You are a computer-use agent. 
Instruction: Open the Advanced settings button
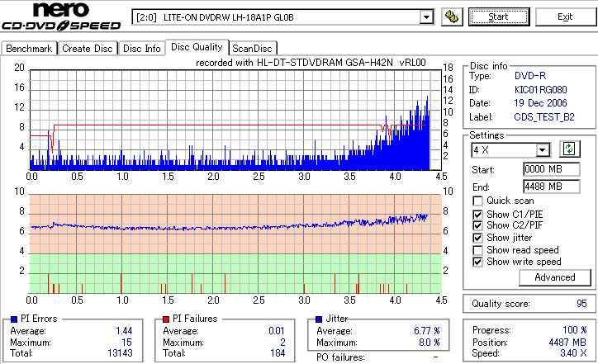pos(555,277)
